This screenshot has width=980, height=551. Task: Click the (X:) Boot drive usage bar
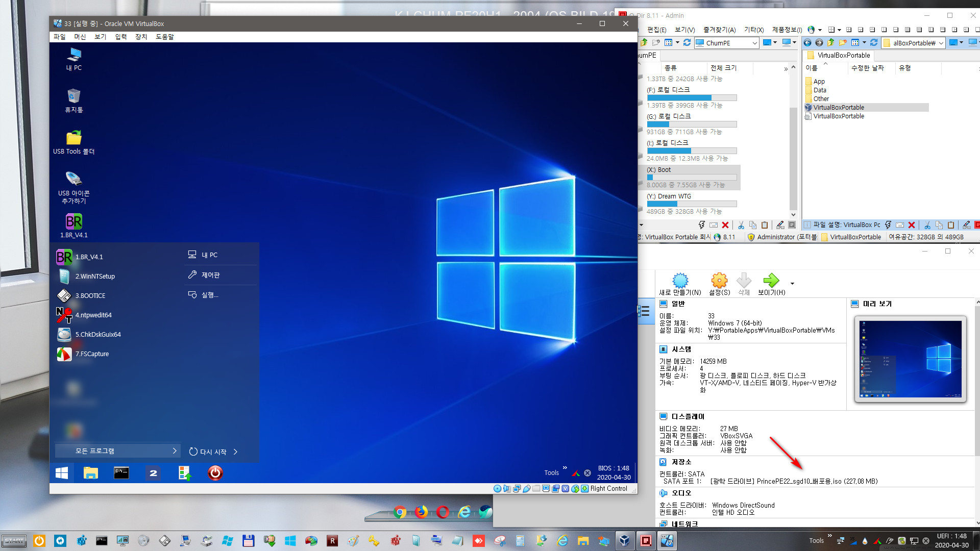692,177
